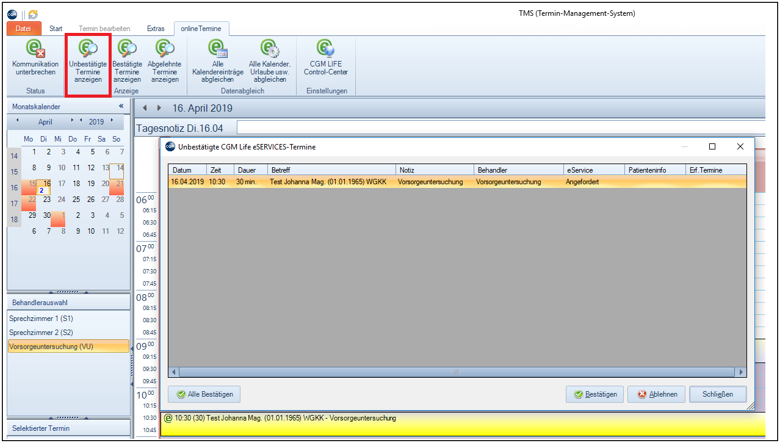Select day 16 in April calendar
Viewport: 780px width, 443px height.
point(46,185)
